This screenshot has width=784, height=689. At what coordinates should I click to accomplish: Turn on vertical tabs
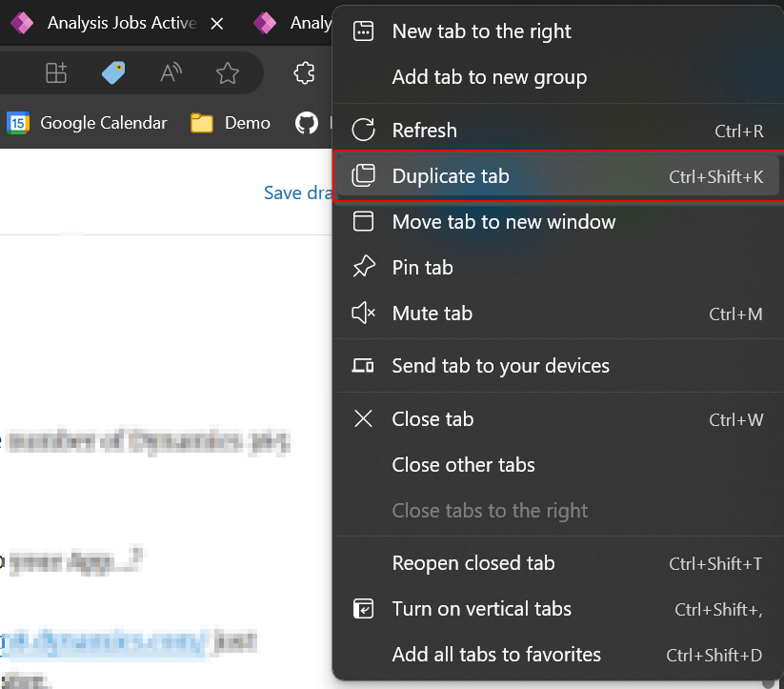(x=481, y=609)
